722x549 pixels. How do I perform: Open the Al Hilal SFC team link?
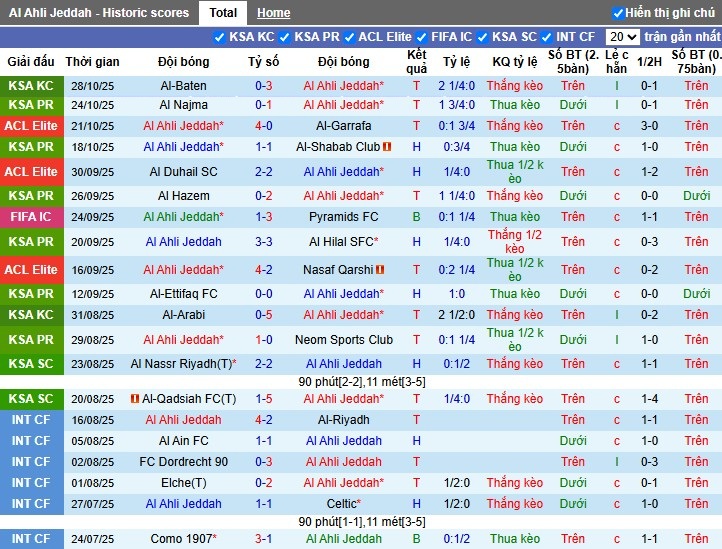coord(341,242)
